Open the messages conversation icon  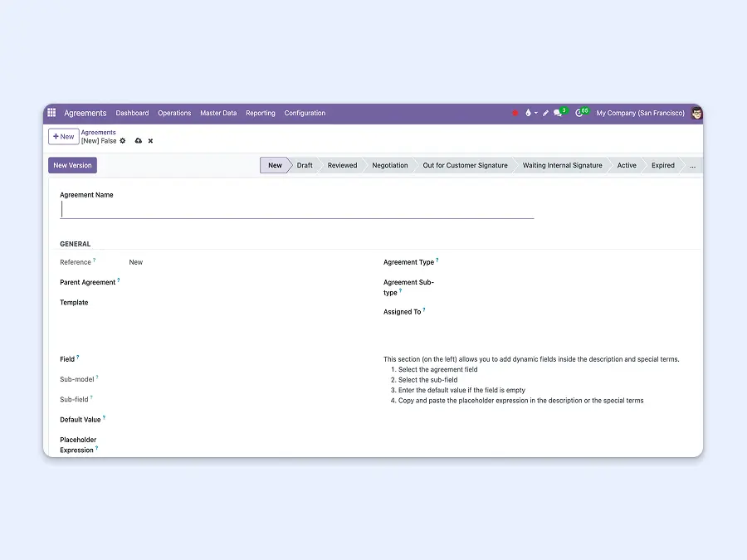tap(557, 113)
